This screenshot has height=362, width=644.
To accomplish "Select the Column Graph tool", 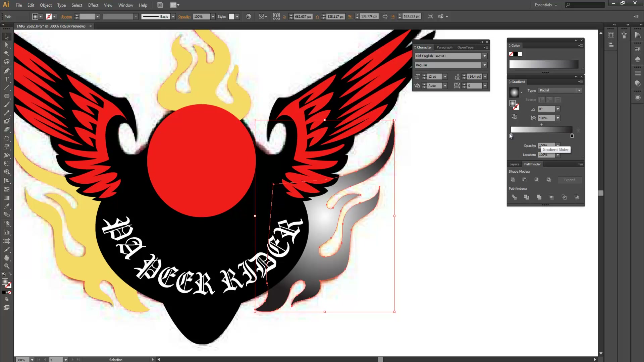I will pos(6,232).
